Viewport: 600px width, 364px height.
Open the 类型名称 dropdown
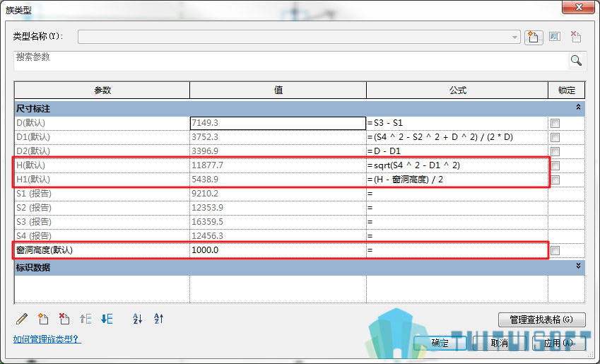point(514,37)
